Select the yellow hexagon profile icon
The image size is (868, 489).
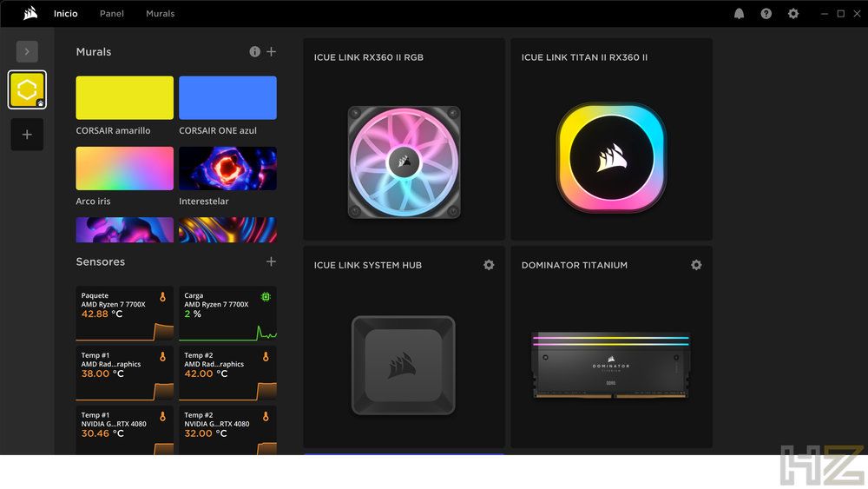click(x=27, y=89)
